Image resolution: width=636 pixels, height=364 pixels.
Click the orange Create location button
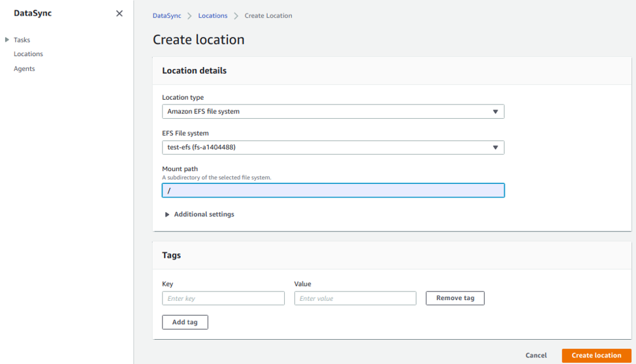[x=596, y=356]
